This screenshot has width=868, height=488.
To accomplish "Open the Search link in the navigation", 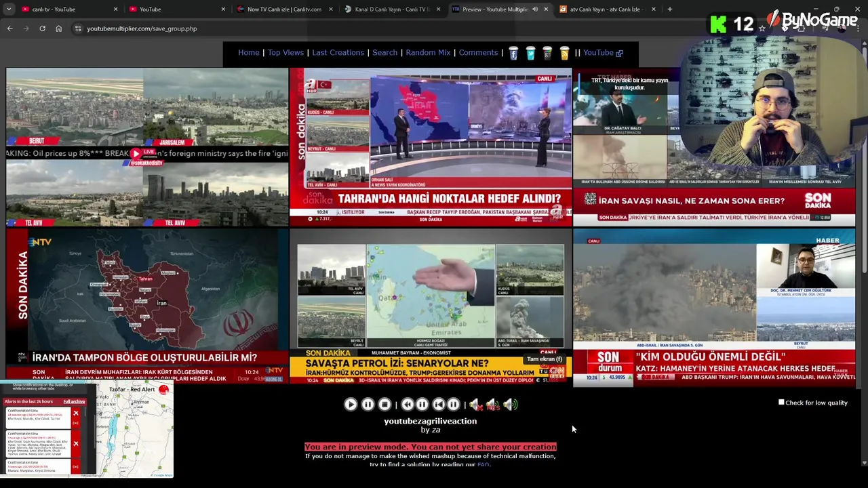I will coord(384,53).
